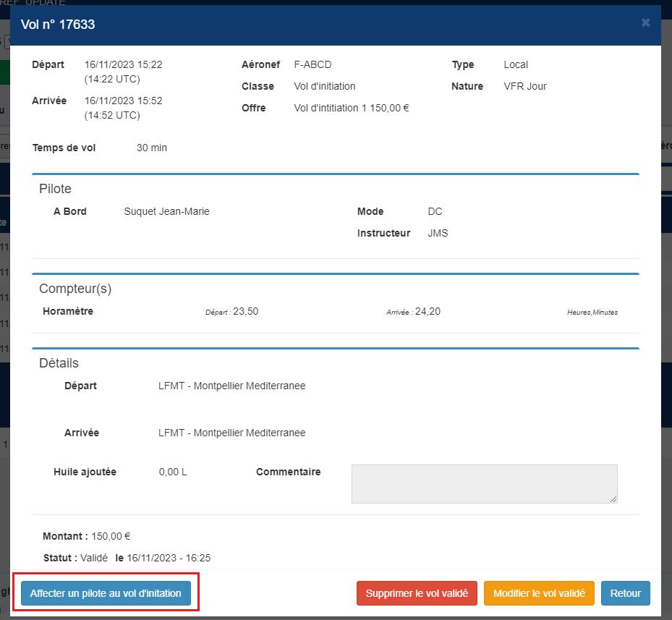Click Modifier le vol validé button
Image resolution: width=672 pixels, height=620 pixels.
[539, 593]
